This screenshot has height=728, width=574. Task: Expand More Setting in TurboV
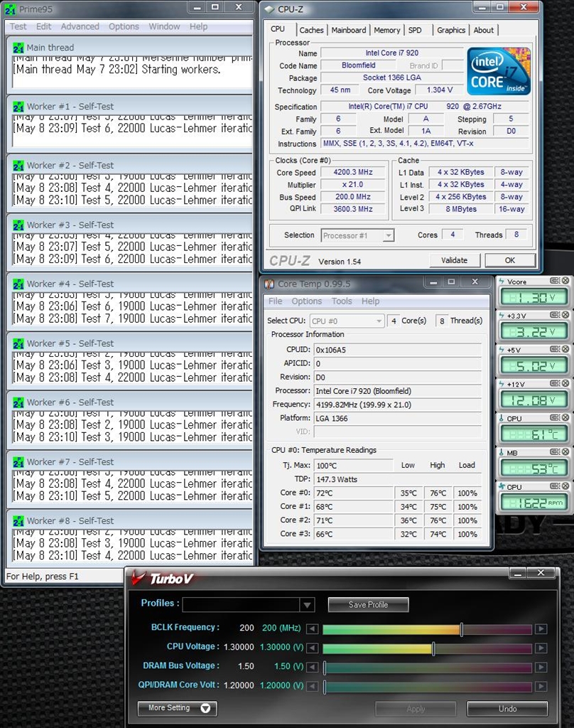[178, 708]
